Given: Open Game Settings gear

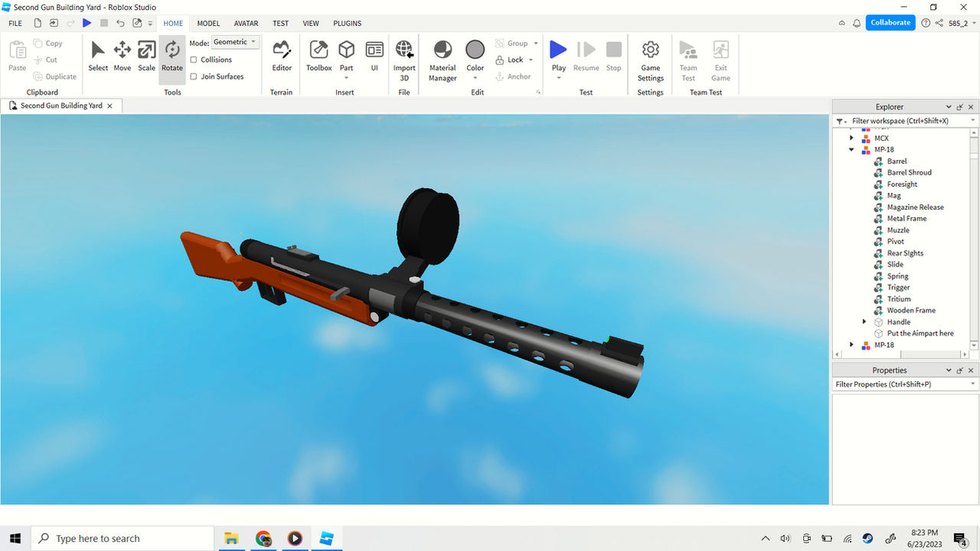Looking at the screenshot, I should (651, 61).
